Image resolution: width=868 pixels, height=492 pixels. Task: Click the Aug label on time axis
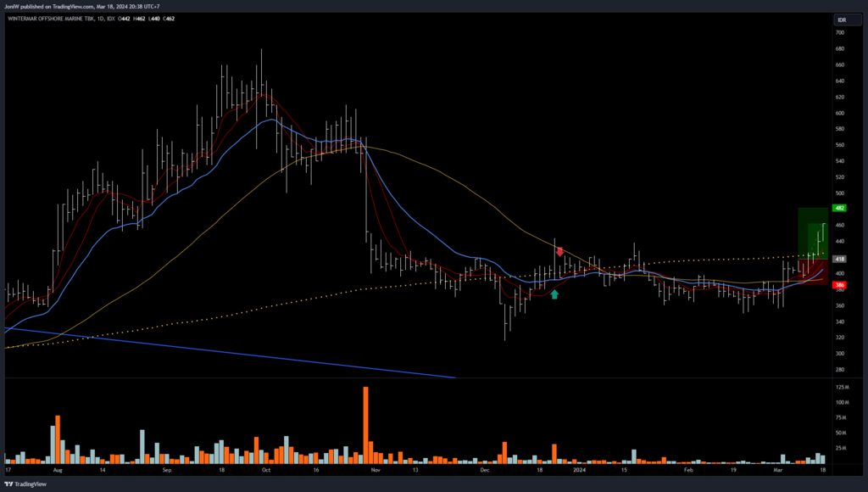(57, 468)
